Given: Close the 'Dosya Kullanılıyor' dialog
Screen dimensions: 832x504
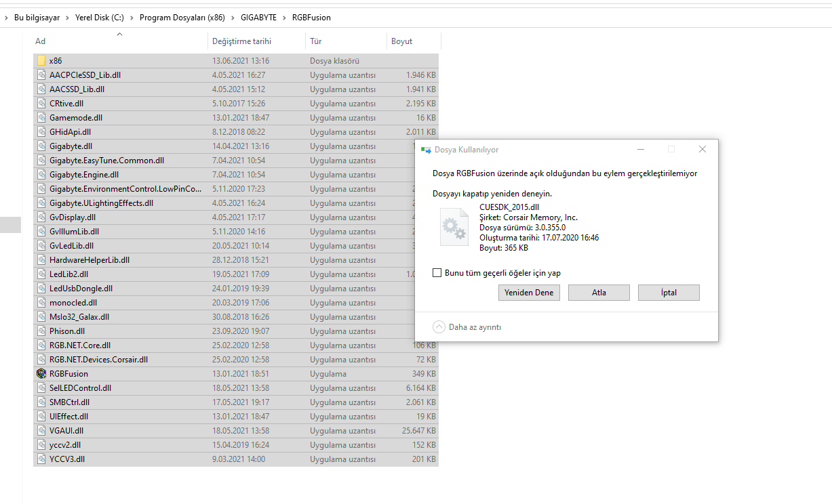Looking at the screenshot, I should click(702, 149).
